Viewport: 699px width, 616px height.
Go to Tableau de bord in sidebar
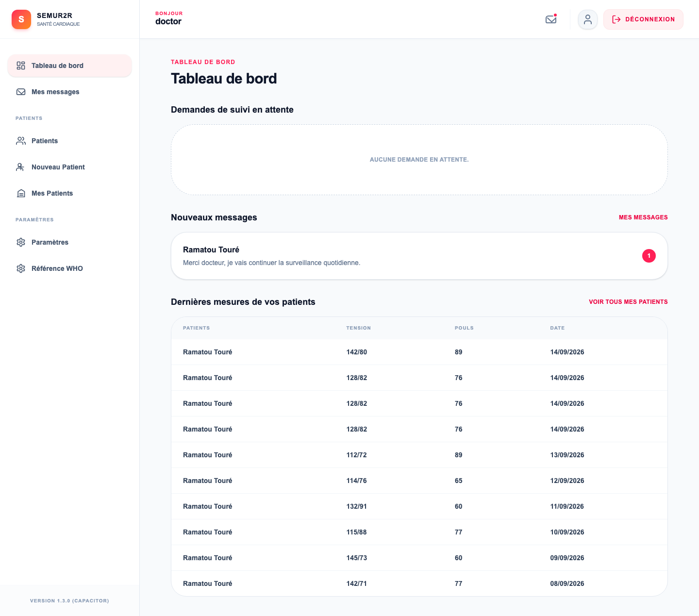(69, 66)
